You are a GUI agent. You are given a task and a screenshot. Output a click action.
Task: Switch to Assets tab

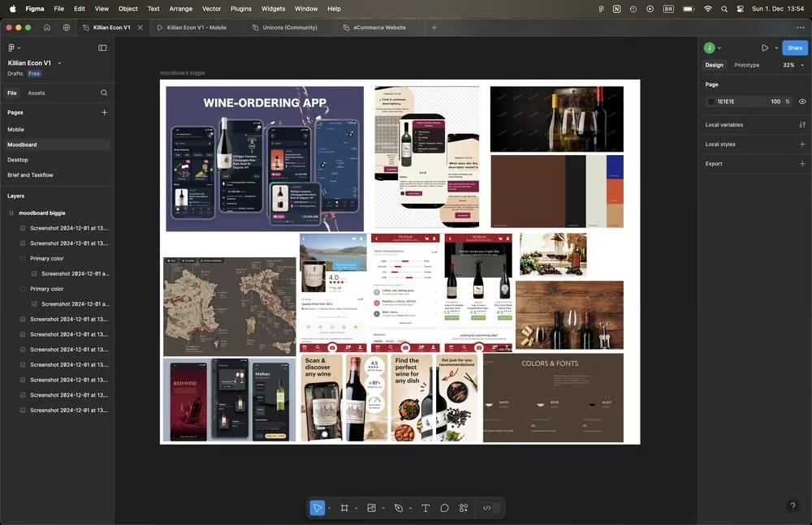(37, 93)
